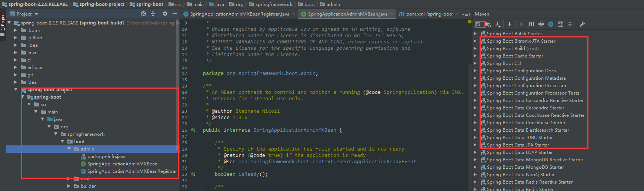This screenshot has width=644, height=191.
Task: Expand the eclipse folder
Action: click(x=16, y=67)
